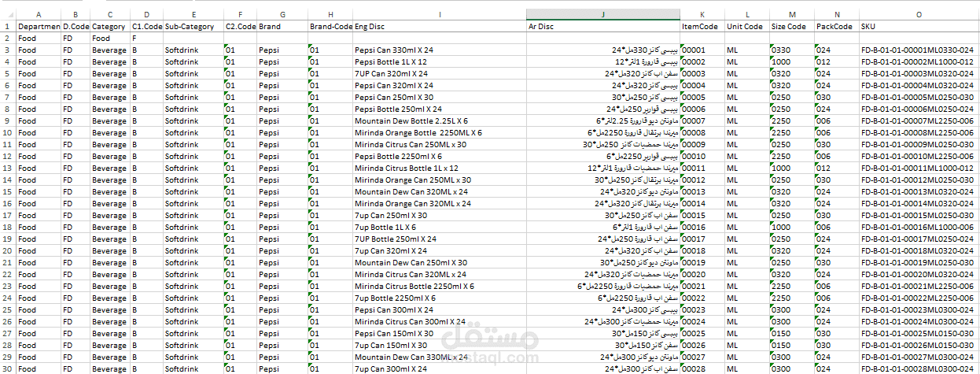The width and height of the screenshot is (980, 374).
Task: Click ItemCode cell '00005'
Action: pos(702,97)
